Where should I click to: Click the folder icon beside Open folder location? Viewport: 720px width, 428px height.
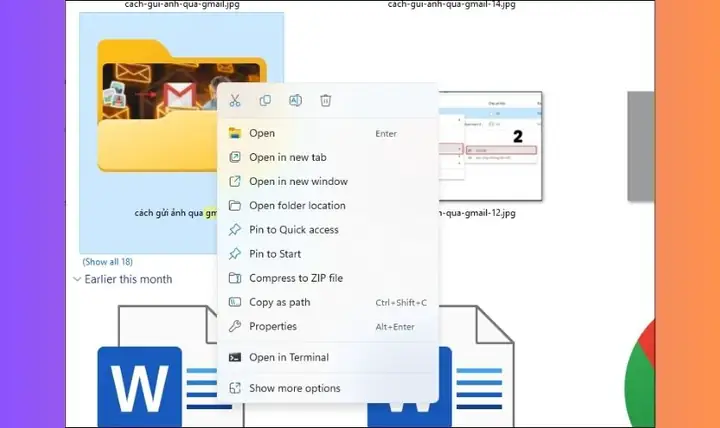click(235, 206)
